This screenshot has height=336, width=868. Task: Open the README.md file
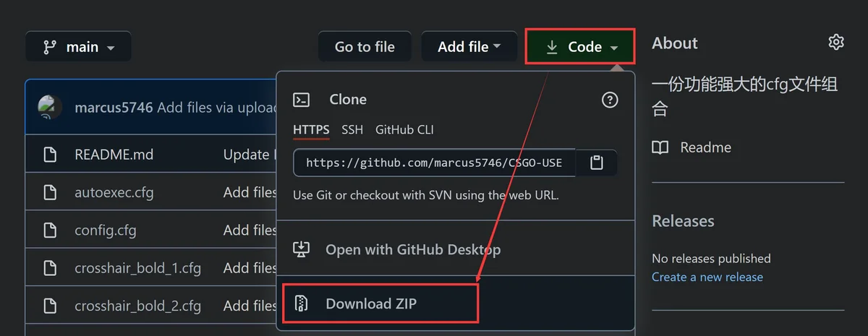tap(114, 155)
